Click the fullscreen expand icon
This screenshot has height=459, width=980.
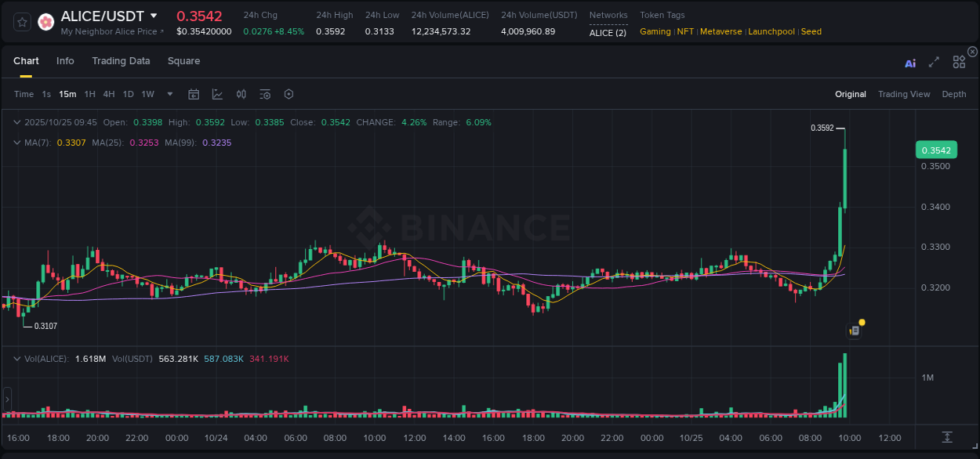pyautogui.click(x=933, y=63)
